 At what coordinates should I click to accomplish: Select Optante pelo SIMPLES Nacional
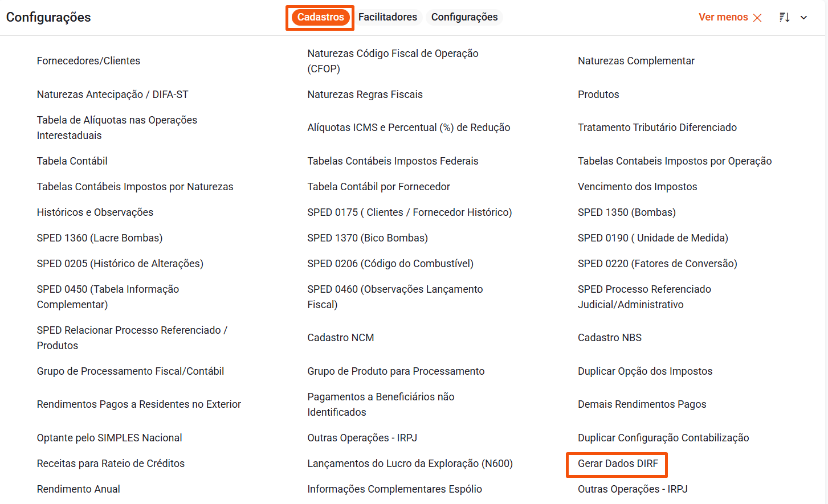point(109,438)
